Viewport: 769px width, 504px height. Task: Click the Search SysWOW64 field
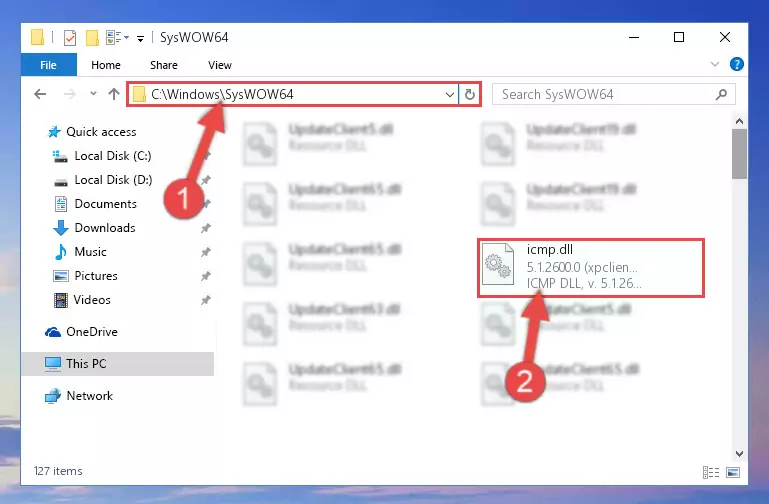point(614,94)
